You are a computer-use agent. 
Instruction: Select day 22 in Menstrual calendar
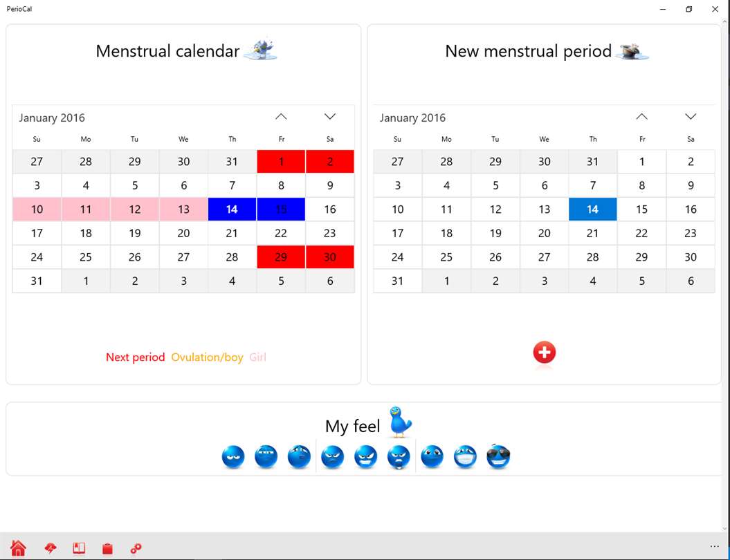pos(281,233)
